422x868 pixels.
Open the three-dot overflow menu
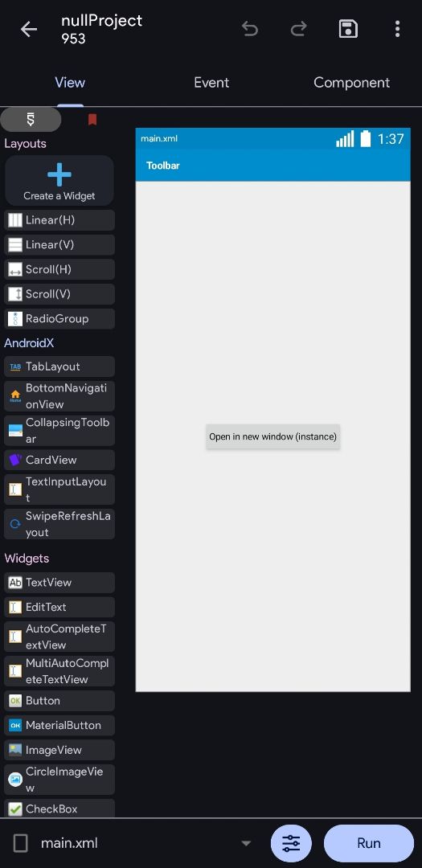pyautogui.click(x=397, y=29)
